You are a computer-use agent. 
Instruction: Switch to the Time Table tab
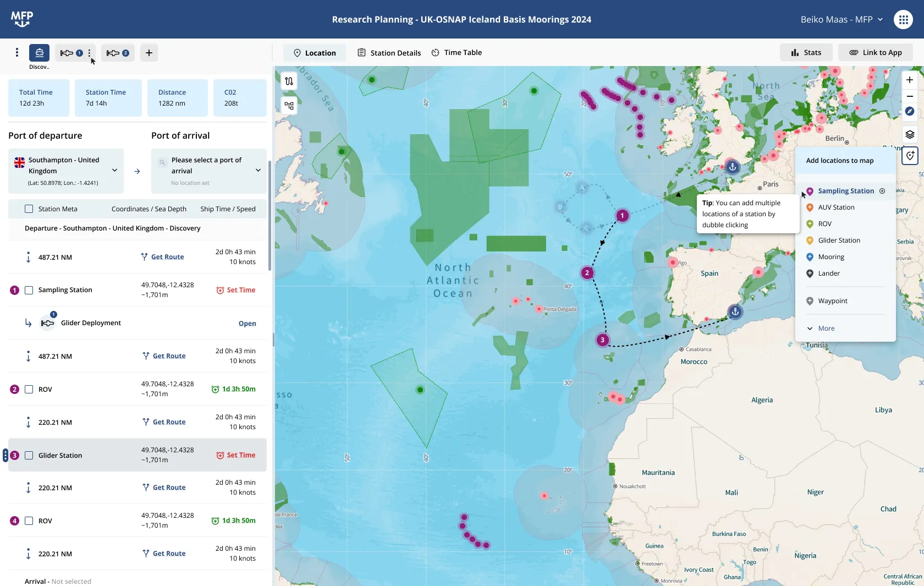coord(457,53)
